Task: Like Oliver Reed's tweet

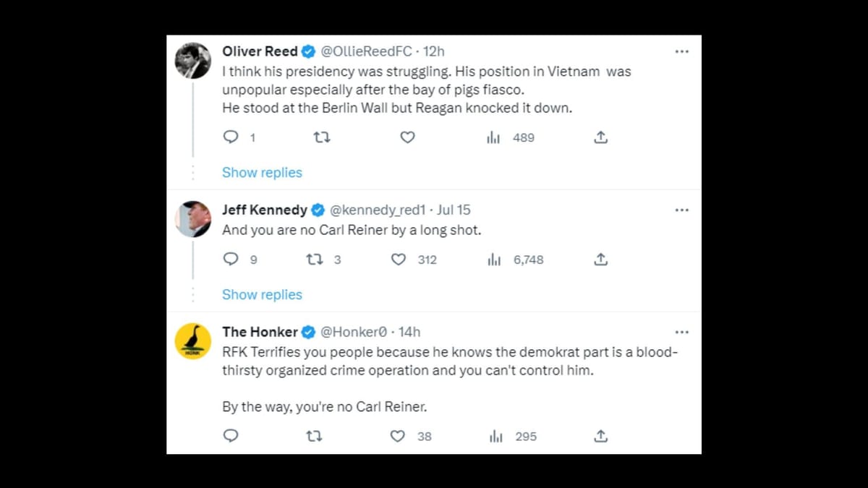Action: tap(407, 137)
